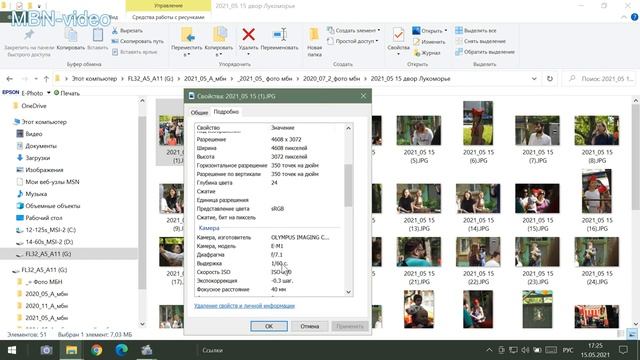Click navigation pane scroll-down arrow

[x=142, y=324]
